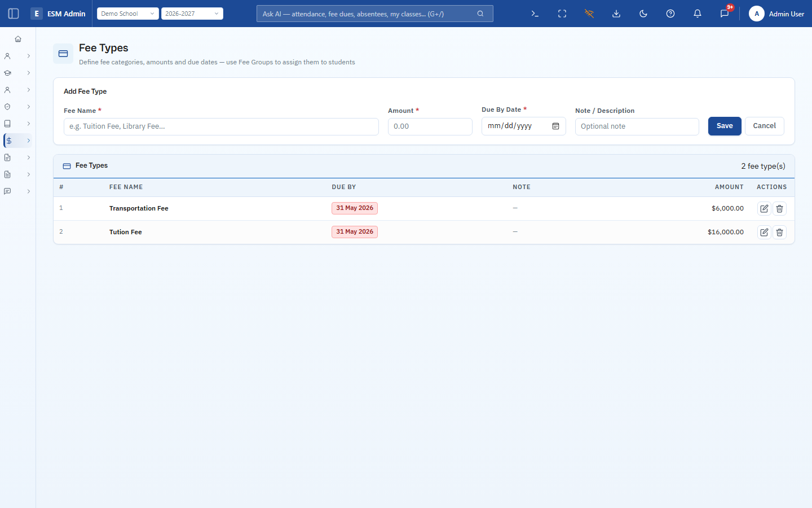Focus the Fee Name input field
Screen dimensions: 812x508
[x=221, y=126]
